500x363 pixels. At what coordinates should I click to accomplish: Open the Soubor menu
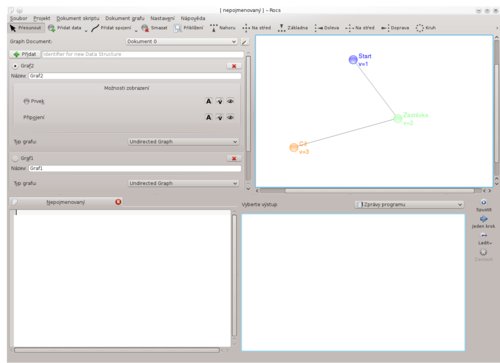click(18, 18)
